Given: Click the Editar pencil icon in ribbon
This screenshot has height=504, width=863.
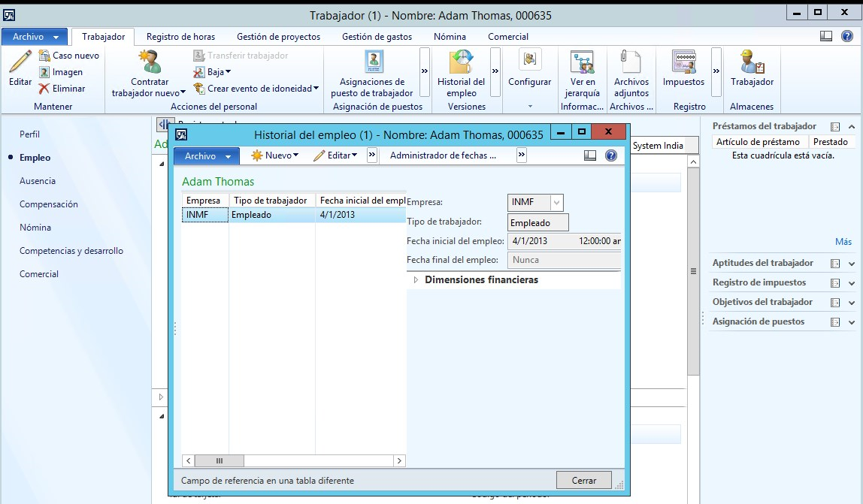Looking at the screenshot, I should (20, 62).
